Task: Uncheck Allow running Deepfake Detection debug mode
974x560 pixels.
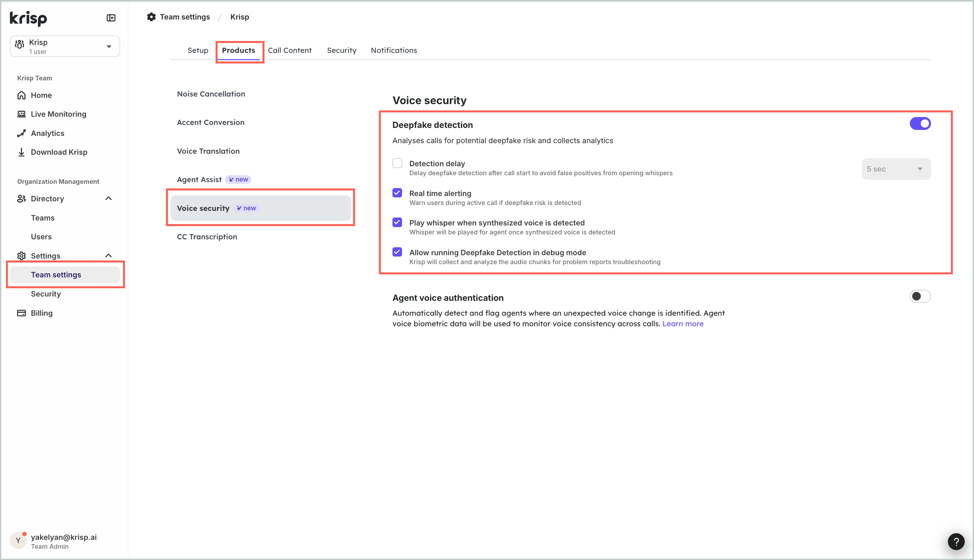Action: click(x=397, y=252)
